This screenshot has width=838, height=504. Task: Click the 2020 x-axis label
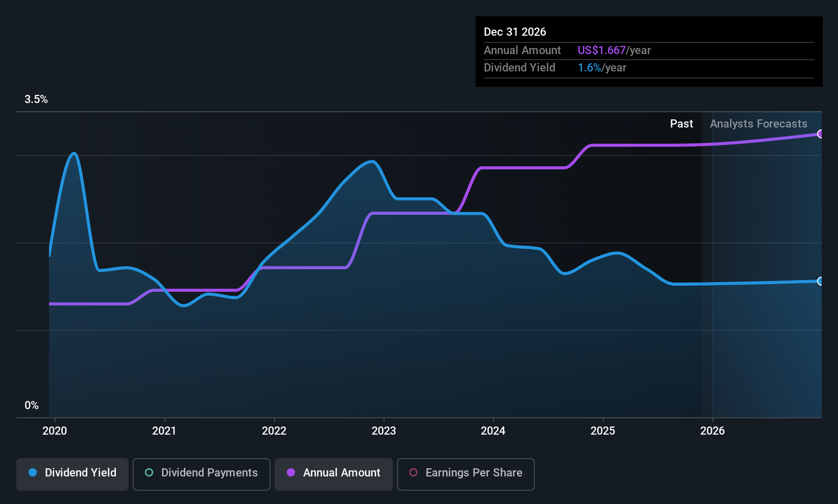pyautogui.click(x=55, y=431)
